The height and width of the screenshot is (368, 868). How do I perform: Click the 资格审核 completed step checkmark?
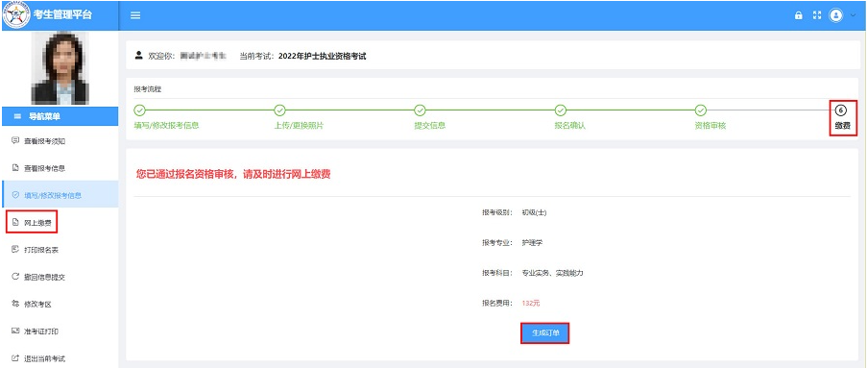(701, 110)
